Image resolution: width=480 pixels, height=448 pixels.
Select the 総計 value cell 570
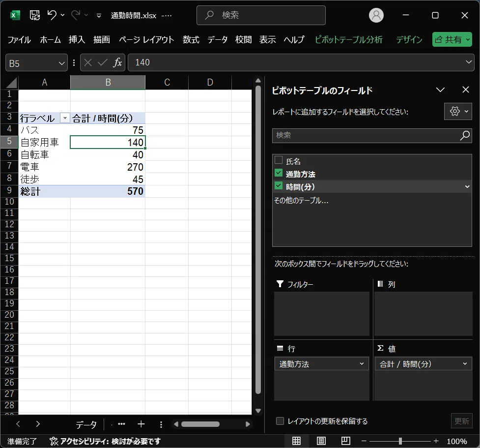108,191
